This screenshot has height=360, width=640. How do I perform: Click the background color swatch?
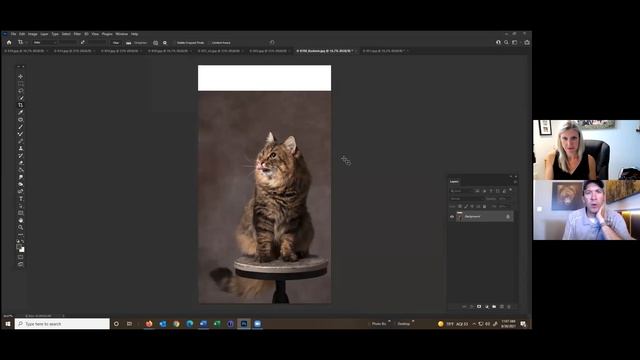click(22, 250)
